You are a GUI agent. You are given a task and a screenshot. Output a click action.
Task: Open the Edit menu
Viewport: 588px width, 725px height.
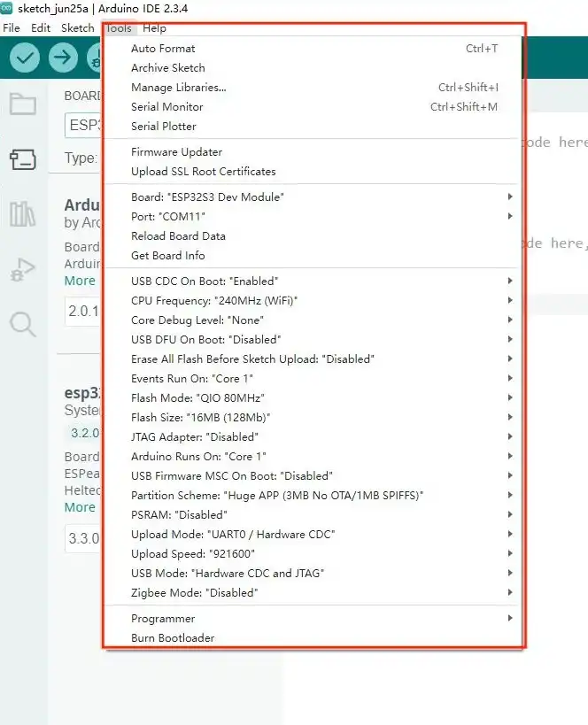[41, 28]
